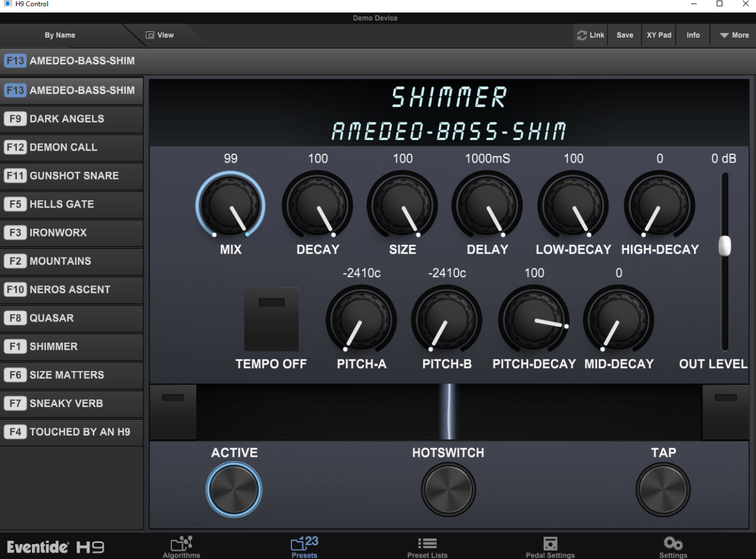
Task: Click the ribbon expression strip center
Action: pos(449,412)
